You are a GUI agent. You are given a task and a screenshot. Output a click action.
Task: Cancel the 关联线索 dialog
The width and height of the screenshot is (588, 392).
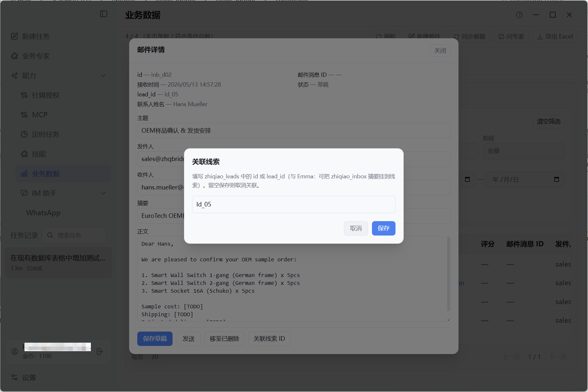point(356,228)
